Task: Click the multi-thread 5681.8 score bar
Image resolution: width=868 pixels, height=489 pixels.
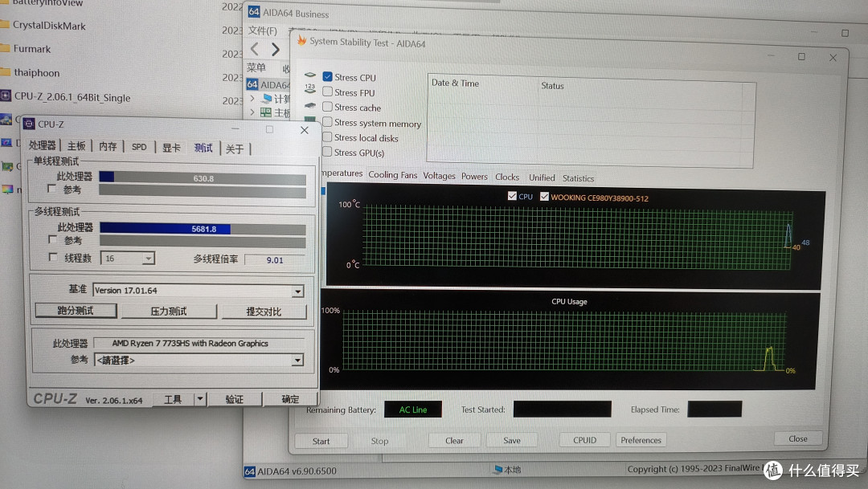Action: [203, 229]
